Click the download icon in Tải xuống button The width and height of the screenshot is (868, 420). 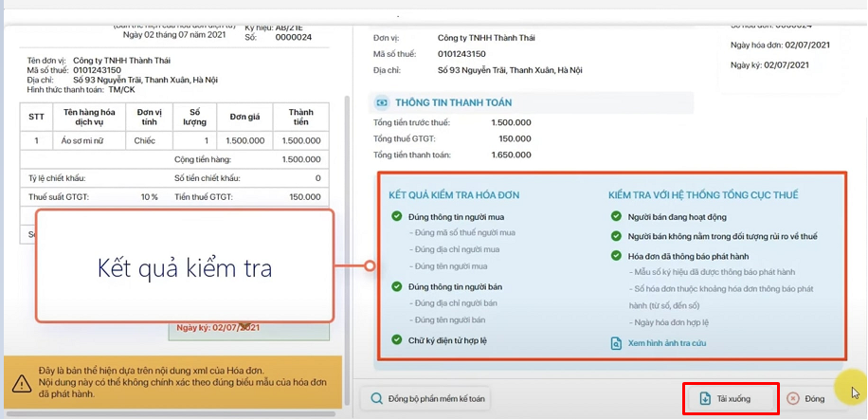[x=705, y=398]
